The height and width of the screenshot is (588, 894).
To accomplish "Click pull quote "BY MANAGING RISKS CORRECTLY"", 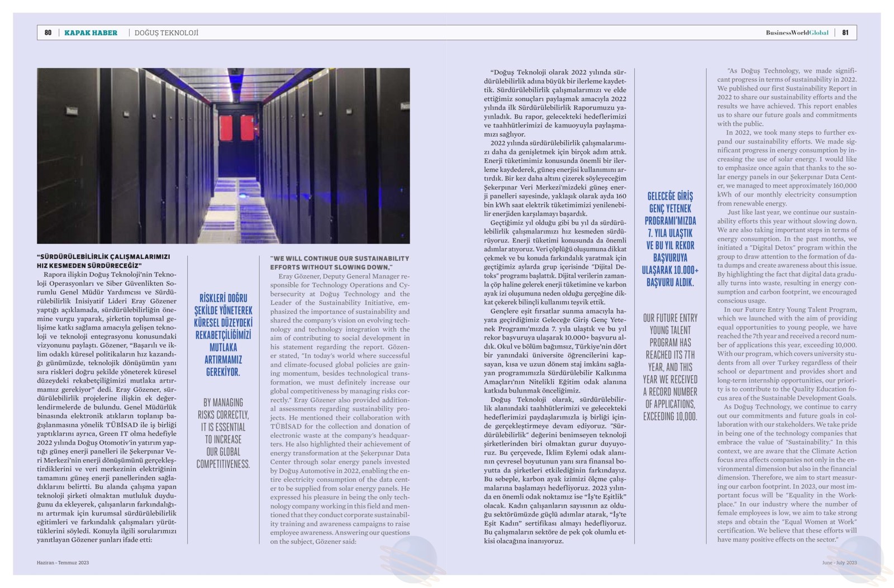I will [x=223, y=433].
